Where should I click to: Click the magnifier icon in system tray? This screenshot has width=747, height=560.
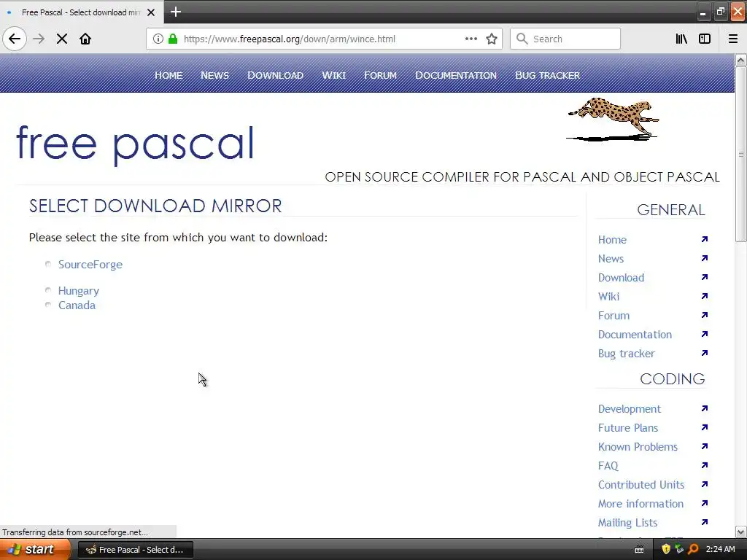click(x=693, y=549)
